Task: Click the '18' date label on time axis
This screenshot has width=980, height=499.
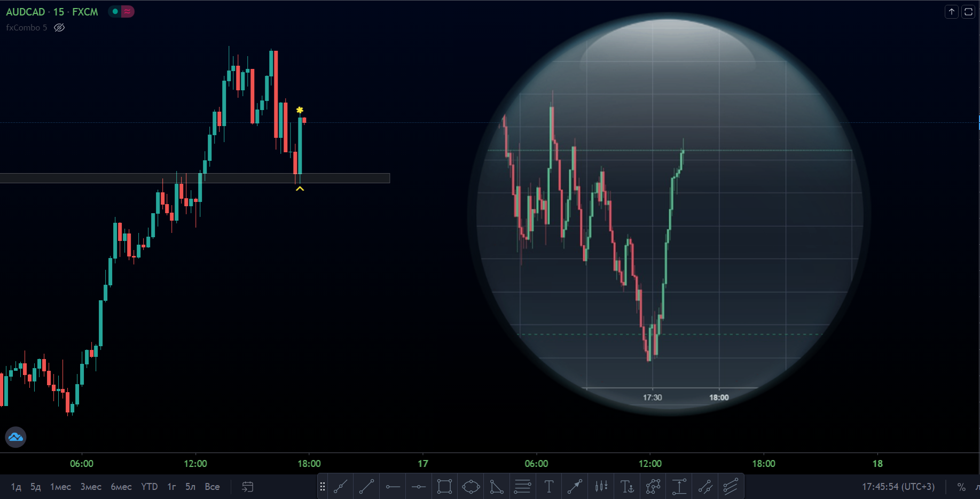Action: tap(877, 464)
